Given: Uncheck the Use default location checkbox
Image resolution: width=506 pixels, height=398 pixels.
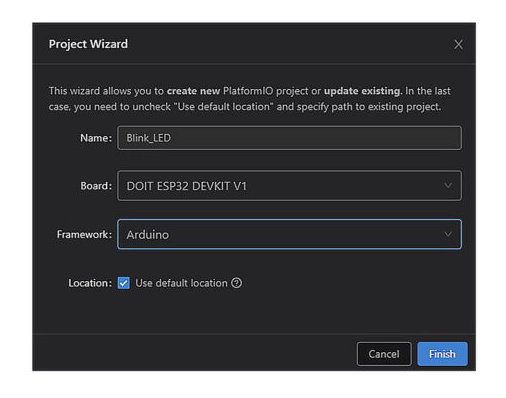Looking at the screenshot, I should click(124, 283).
